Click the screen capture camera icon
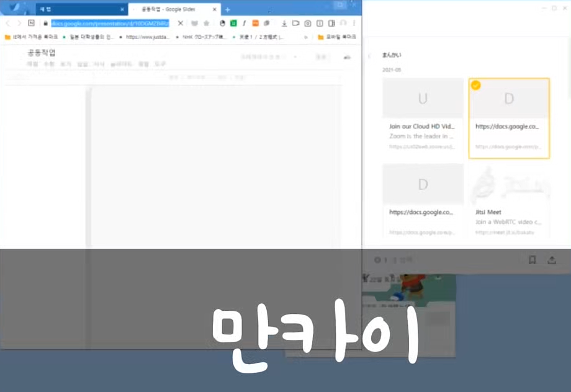The width and height of the screenshot is (571, 392). (x=307, y=23)
